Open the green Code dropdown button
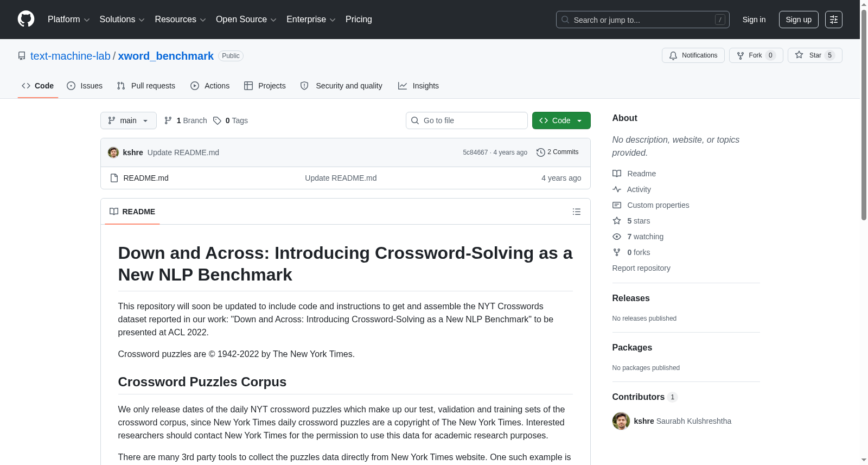The height and width of the screenshot is (465, 868). pos(561,120)
